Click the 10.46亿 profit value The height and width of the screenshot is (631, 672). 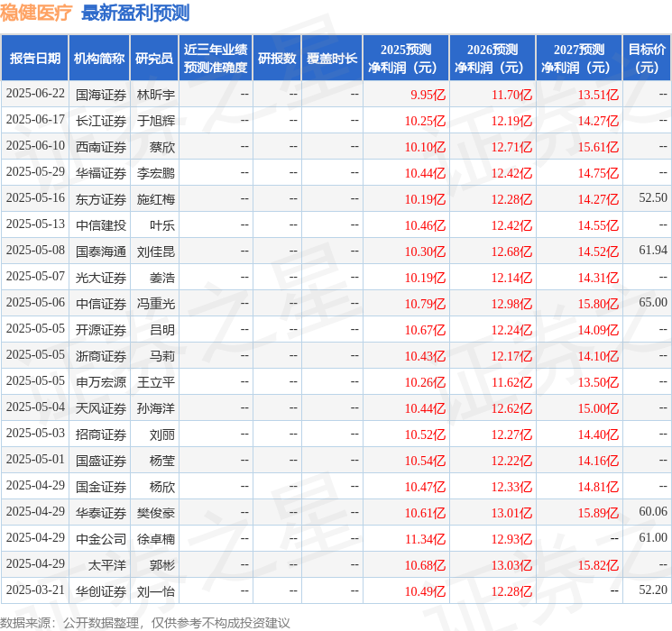click(425, 225)
